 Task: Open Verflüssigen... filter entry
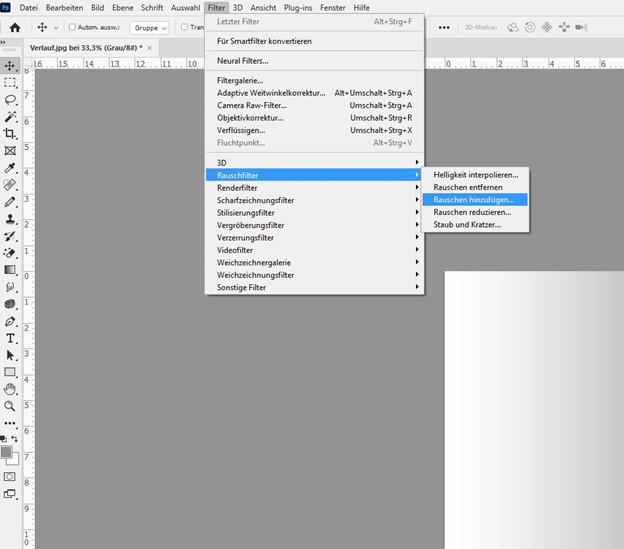[x=314, y=130]
